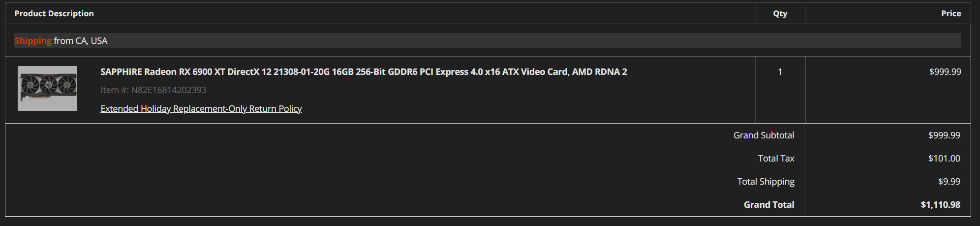Open the Extended Holiday Replacement-Only Return Policy link
Viewport: 980px width, 226px height.
point(201,109)
